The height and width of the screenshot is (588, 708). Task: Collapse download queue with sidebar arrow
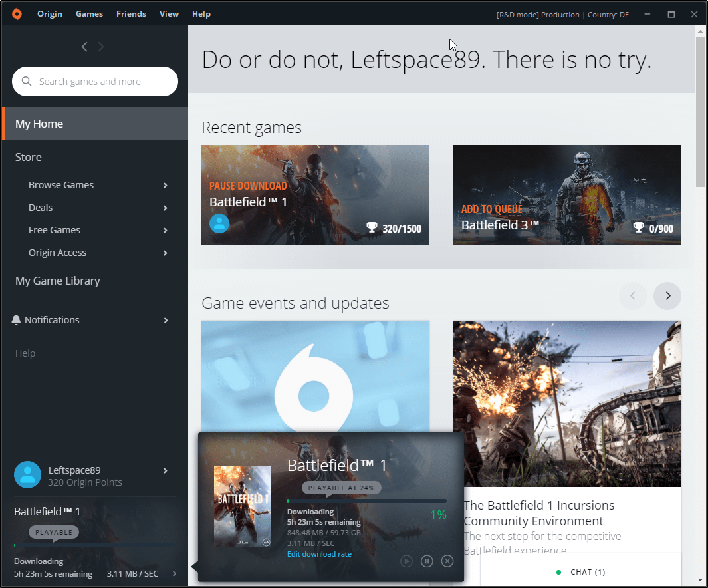pos(174,573)
